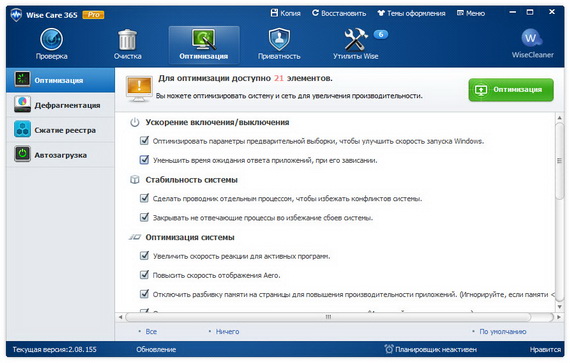
Task: Toggle the Отключить разбивку памяти checkbox
Action: (x=144, y=294)
